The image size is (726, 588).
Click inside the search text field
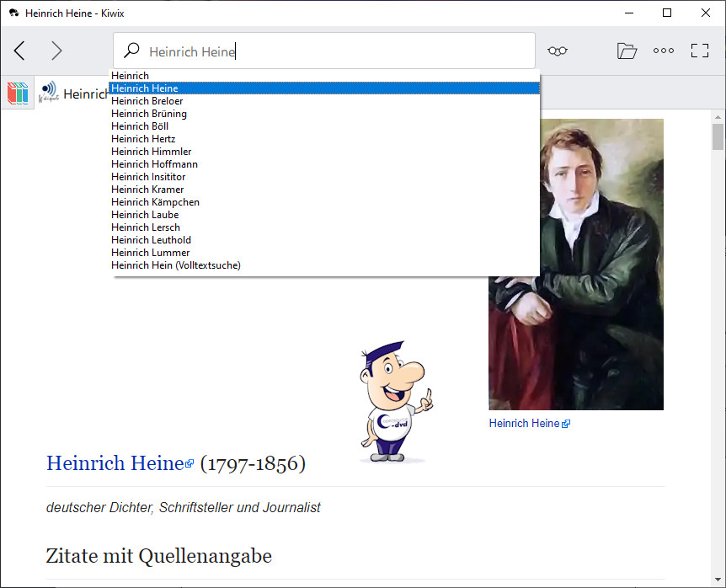tap(337, 51)
